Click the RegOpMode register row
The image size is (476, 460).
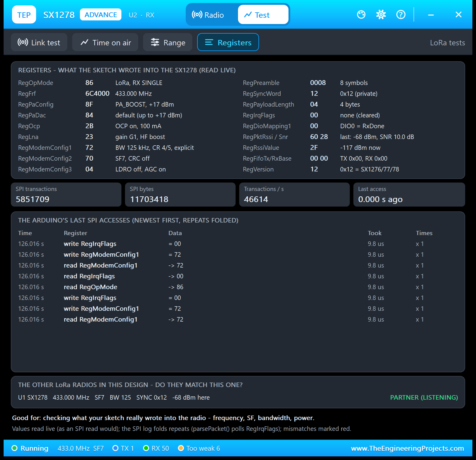tap(123, 83)
